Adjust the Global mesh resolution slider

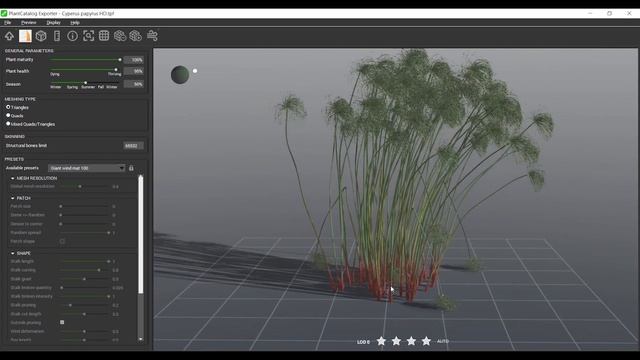click(85, 187)
